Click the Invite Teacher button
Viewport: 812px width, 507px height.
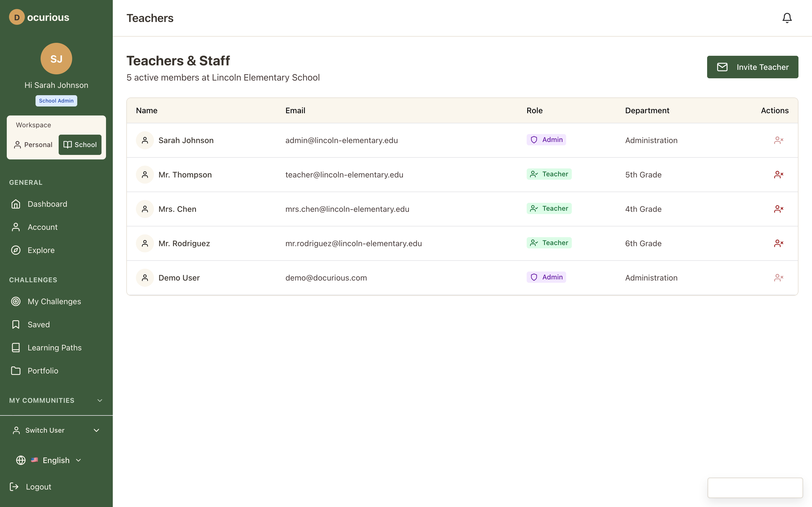[752, 67]
